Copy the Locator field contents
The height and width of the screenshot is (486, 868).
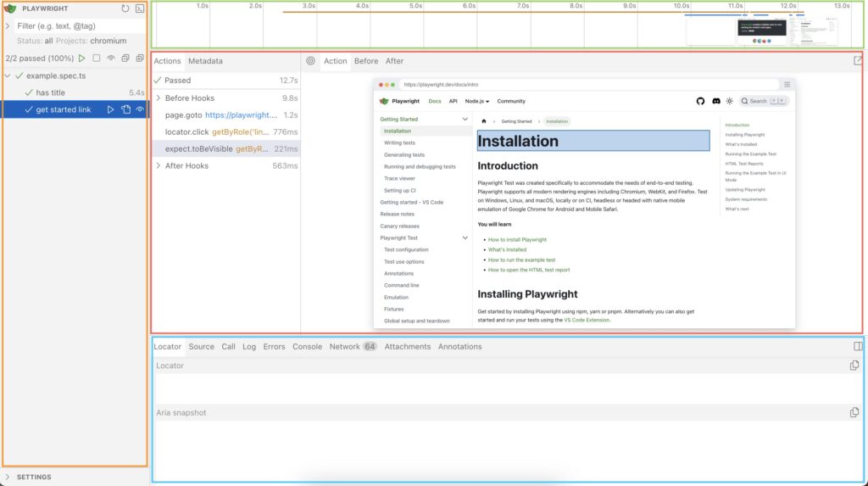854,366
